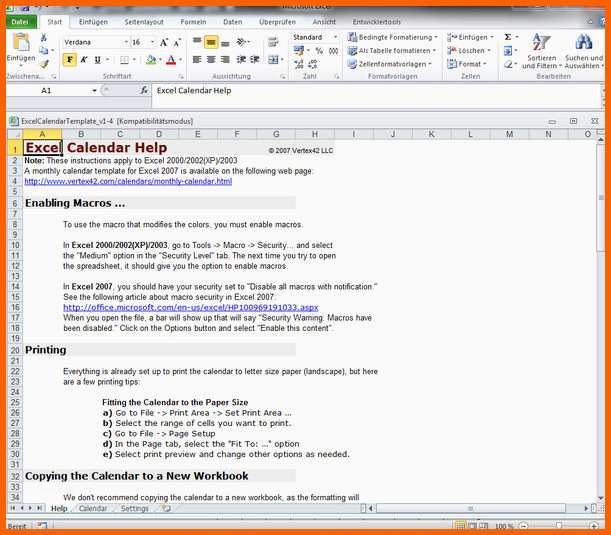Click the vertical scrollbar down arrow
Screen dimensions: 611x535
click(x=600, y=498)
